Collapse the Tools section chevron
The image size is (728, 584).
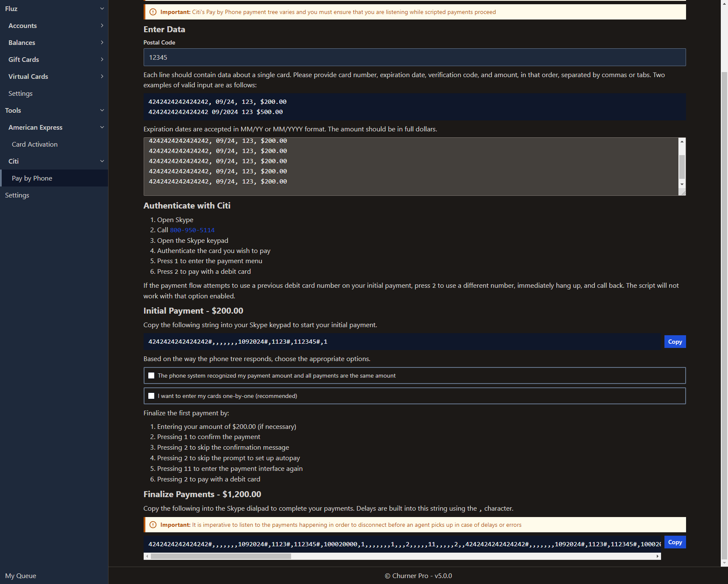tap(102, 110)
